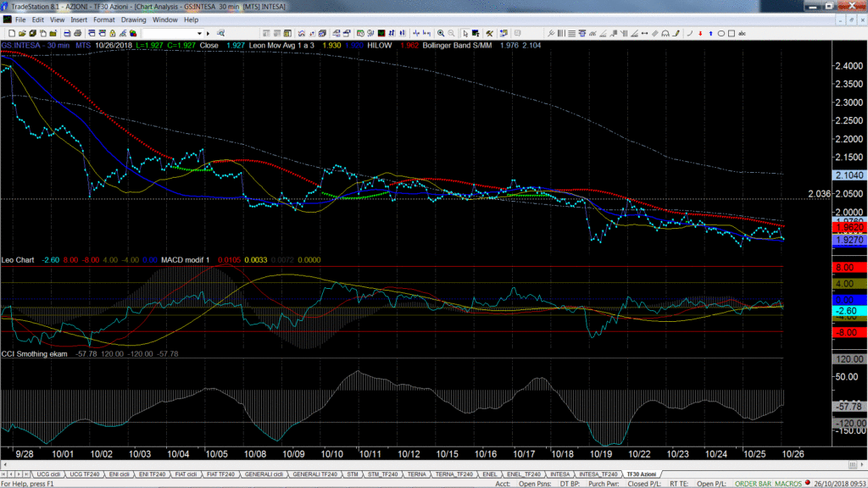Open the symbol entry dropdown arrow
The width and height of the screenshot is (868, 488).
coord(199,34)
